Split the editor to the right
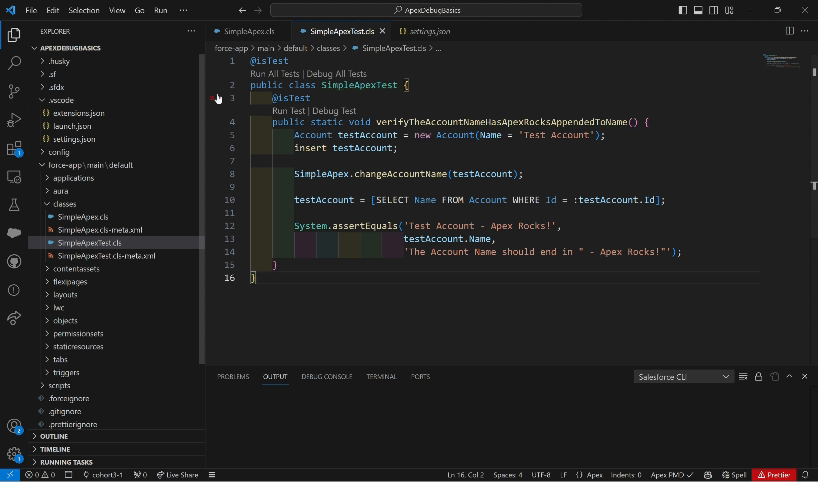 point(789,31)
